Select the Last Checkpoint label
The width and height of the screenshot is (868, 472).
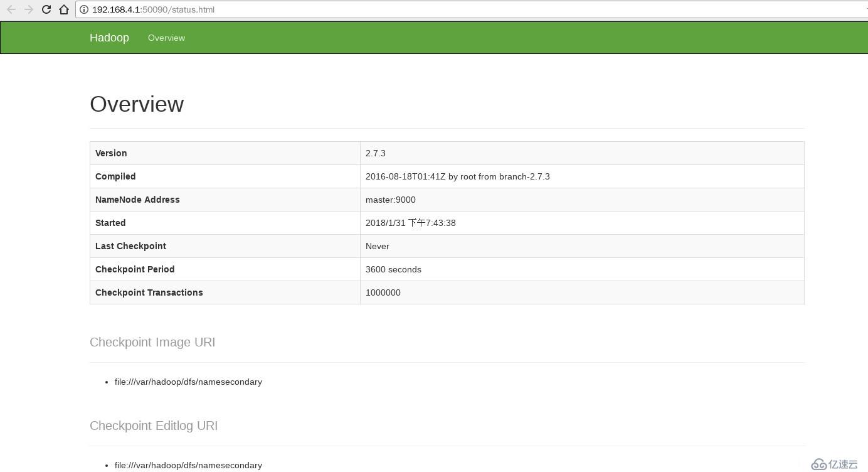pos(130,246)
